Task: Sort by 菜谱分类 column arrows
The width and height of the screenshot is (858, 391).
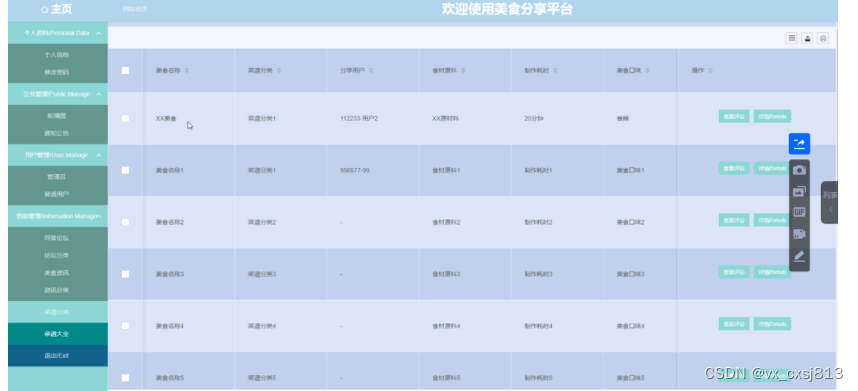Action: (x=279, y=71)
